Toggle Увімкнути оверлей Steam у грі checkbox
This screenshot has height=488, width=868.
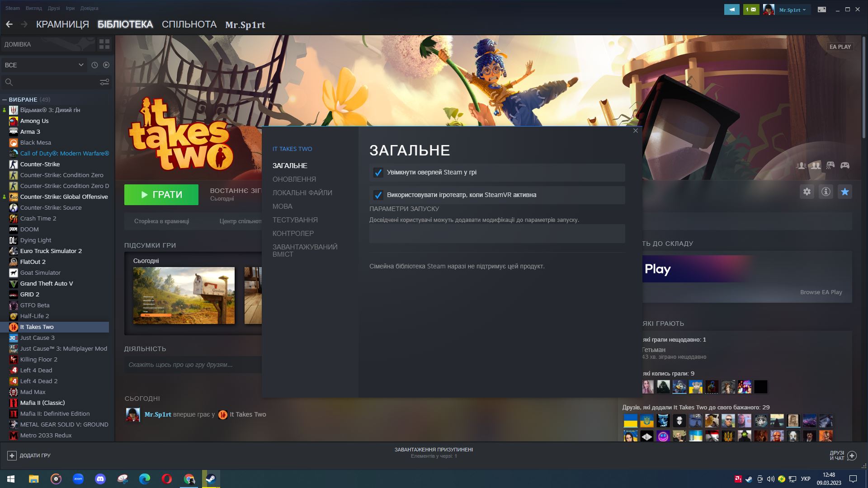coord(378,173)
